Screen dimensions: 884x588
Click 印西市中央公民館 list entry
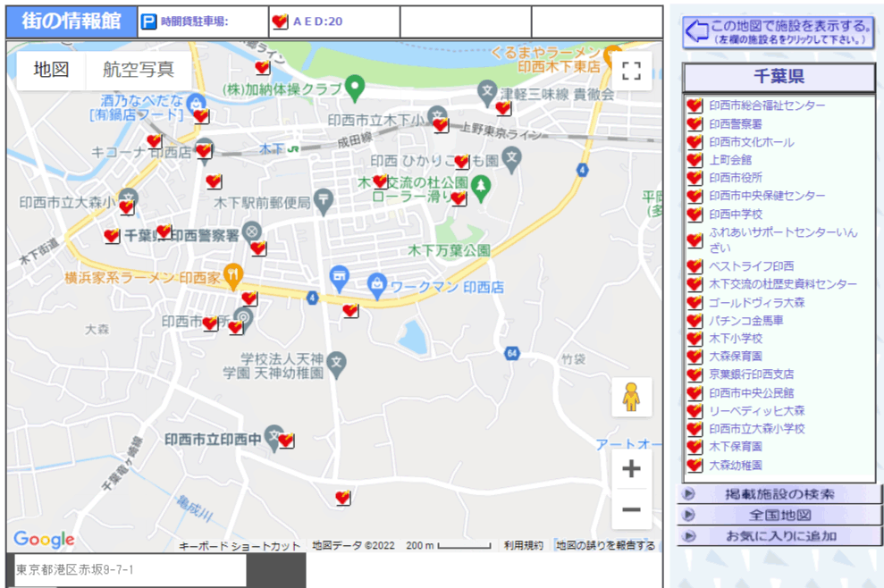tap(751, 393)
